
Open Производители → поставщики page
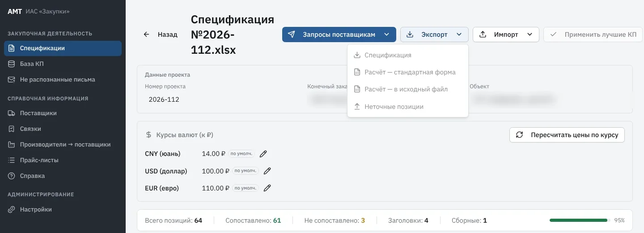tap(63, 145)
